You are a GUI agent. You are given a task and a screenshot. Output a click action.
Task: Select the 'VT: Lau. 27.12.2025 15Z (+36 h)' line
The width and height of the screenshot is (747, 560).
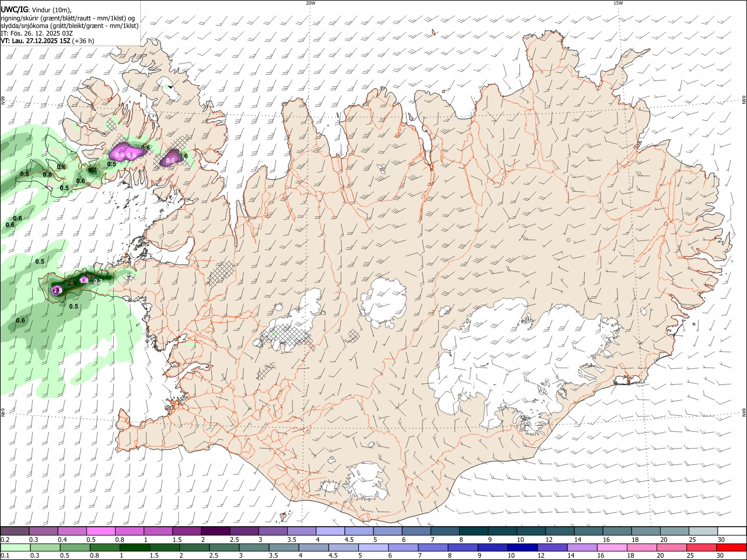tap(47, 41)
